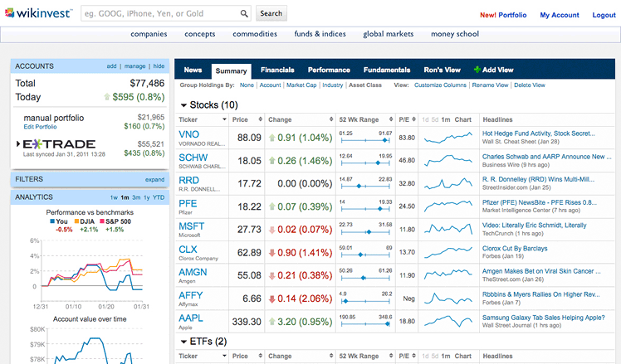Click the Price column sort arrows in Stocks

tap(260, 119)
